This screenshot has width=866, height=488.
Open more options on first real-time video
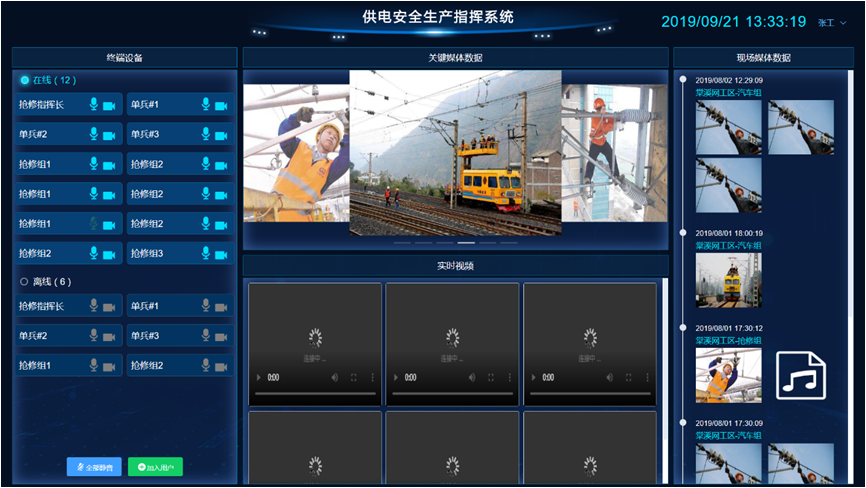[x=372, y=378]
